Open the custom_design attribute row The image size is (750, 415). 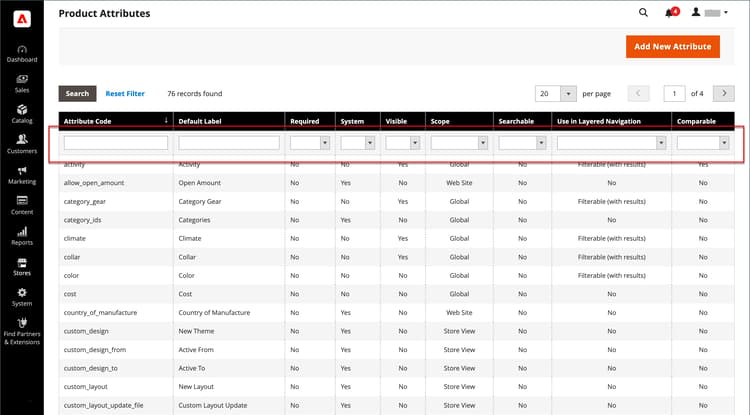click(x=397, y=331)
